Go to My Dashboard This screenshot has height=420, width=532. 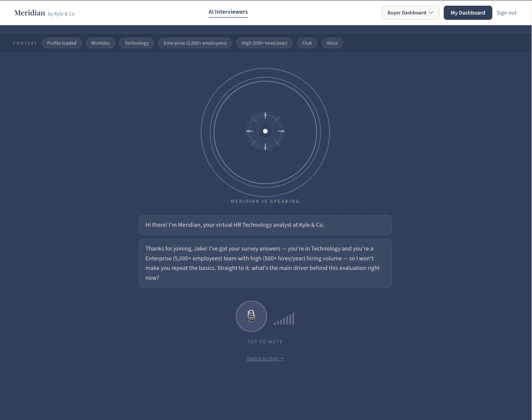pyautogui.click(x=468, y=13)
